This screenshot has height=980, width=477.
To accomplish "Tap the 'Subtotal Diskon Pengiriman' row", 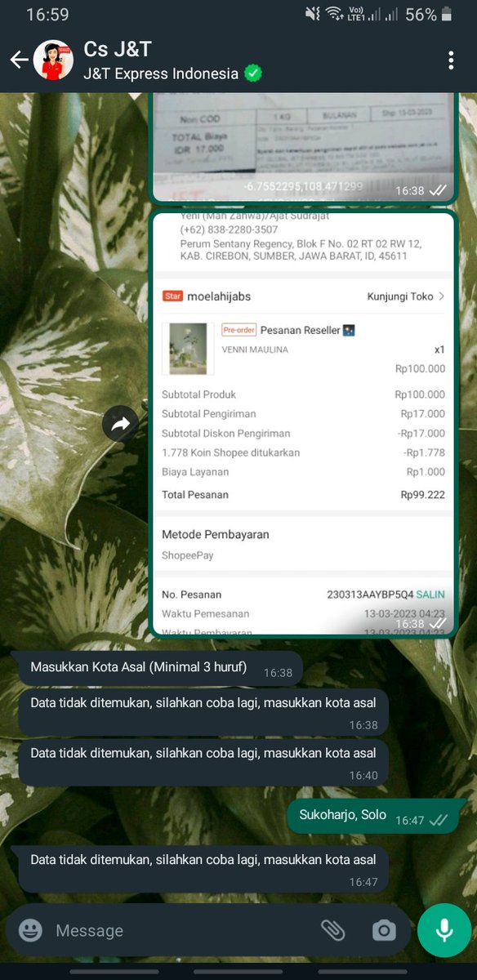I will click(x=303, y=434).
